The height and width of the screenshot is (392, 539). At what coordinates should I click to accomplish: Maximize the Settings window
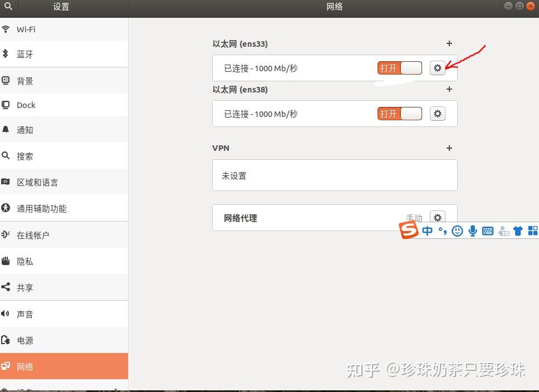[520, 6]
